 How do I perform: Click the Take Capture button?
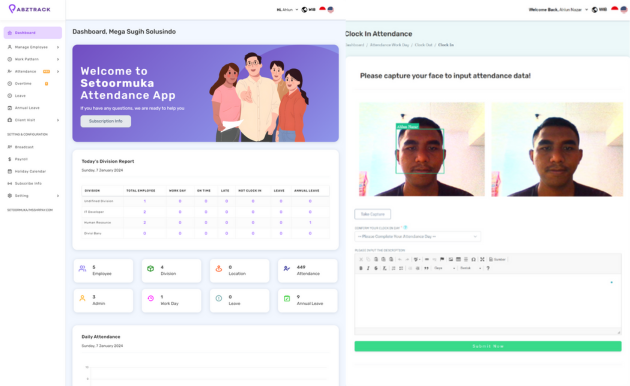(x=372, y=214)
